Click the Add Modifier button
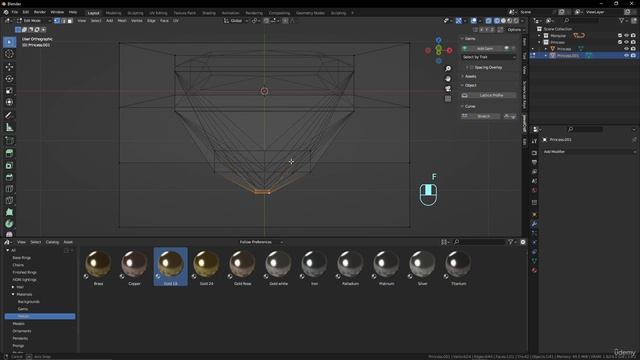The height and width of the screenshot is (360, 640). (x=589, y=152)
